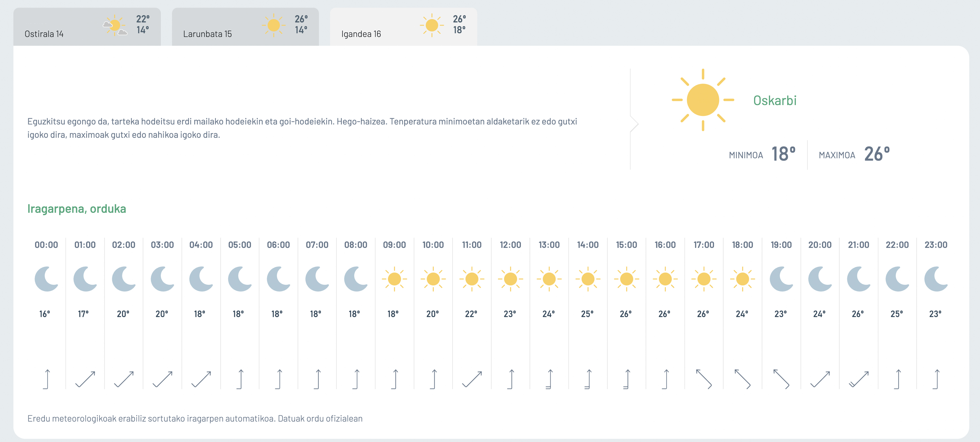The height and width of the screenshot is (442, 980).
Task: Click the wind arrow at 04:00
Action: pos(201,379)
